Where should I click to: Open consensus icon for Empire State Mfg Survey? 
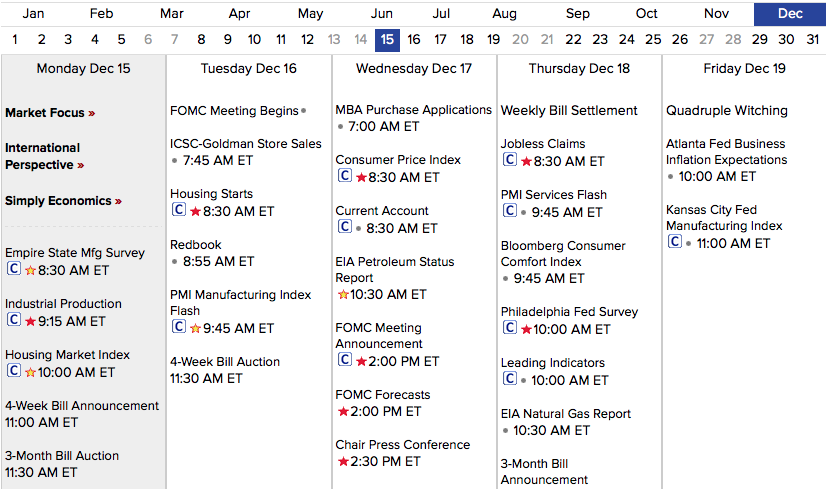pos(14,269)
